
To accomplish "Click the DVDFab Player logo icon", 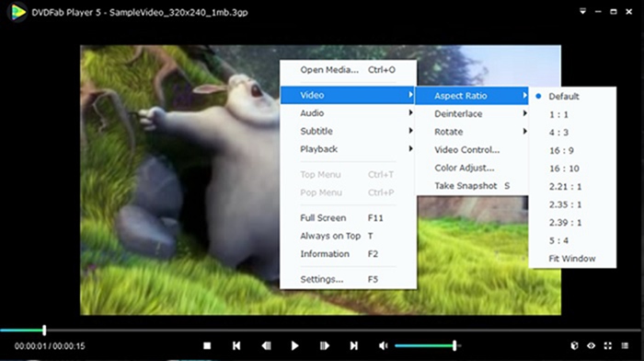I will (x=17, y=12).
